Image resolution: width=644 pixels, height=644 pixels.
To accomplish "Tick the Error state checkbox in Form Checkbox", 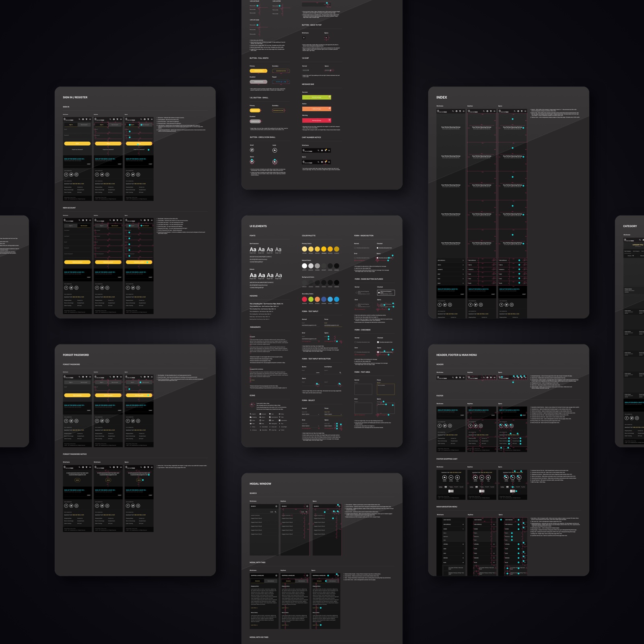I will tap(355, 352).
